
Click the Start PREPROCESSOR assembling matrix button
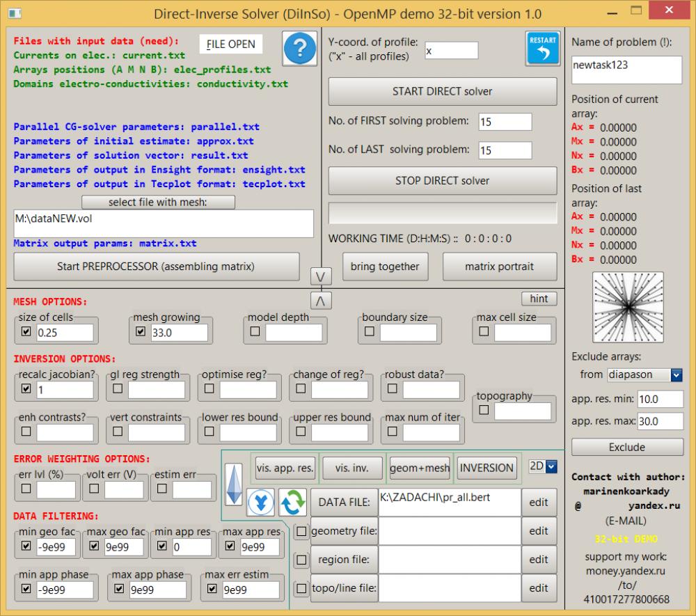click(x=156, y=267)
